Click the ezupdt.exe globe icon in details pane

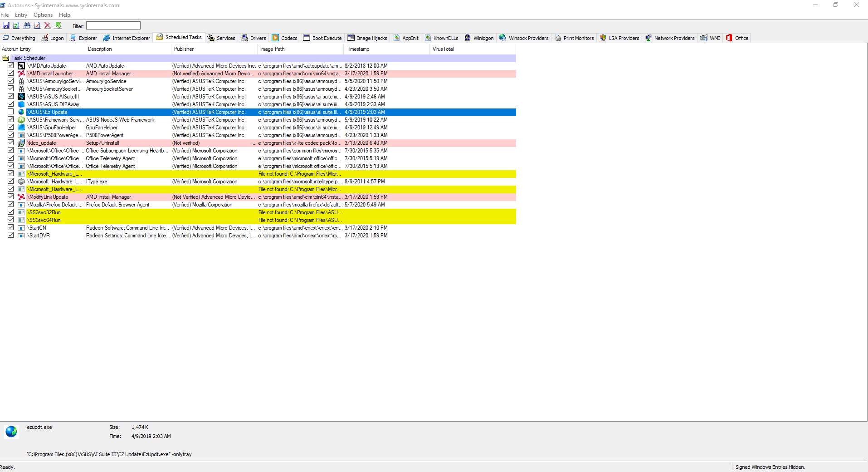(x=11, y=431)
